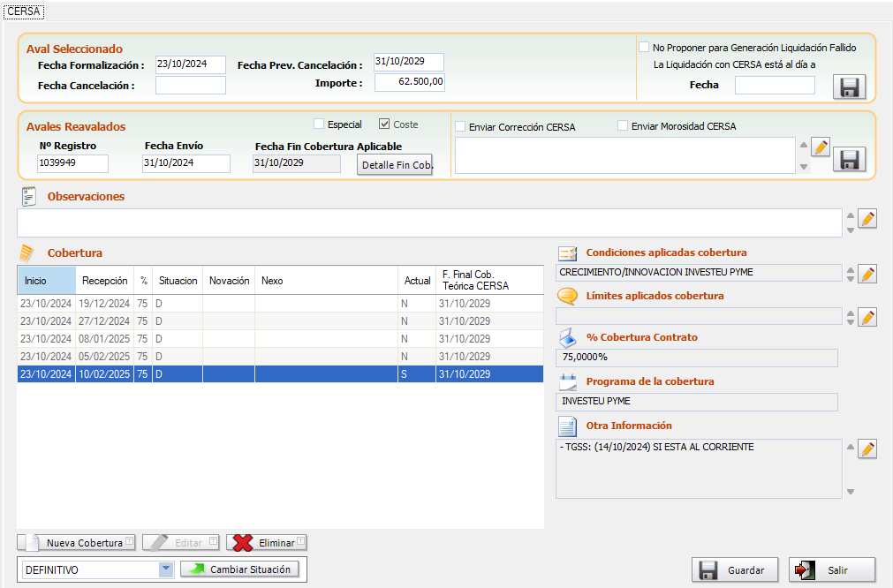
Task: Click the INVESTEU PYME program field
Action: [697, 402]
